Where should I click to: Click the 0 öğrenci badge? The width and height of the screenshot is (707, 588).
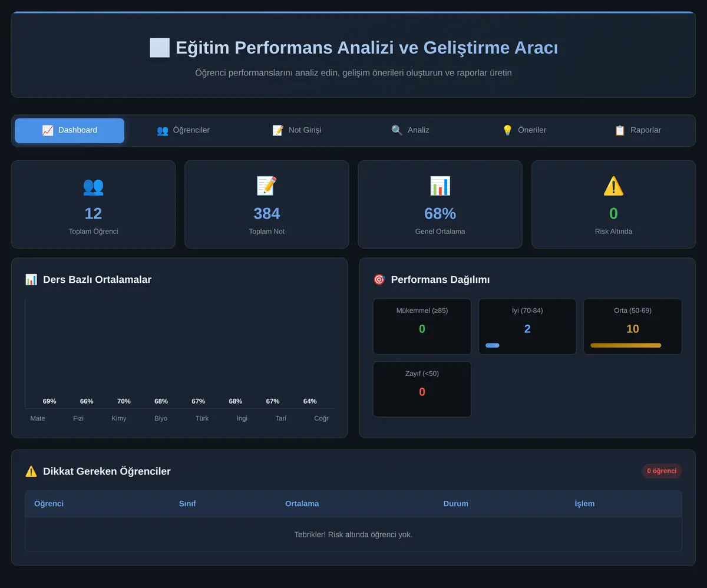coord(662,471)
